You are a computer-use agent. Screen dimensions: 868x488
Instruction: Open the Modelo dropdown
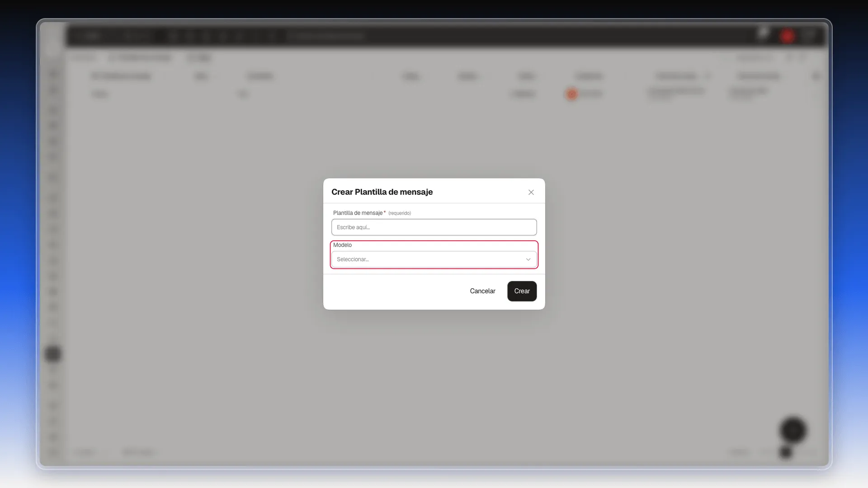(x=434, y=259)
